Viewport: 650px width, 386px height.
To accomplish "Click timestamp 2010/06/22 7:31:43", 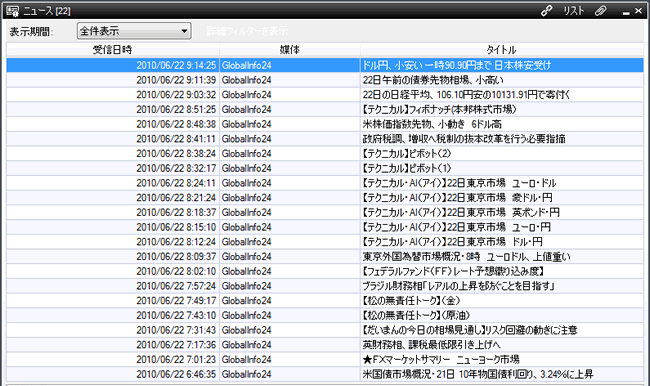I will tap(176, 330).
